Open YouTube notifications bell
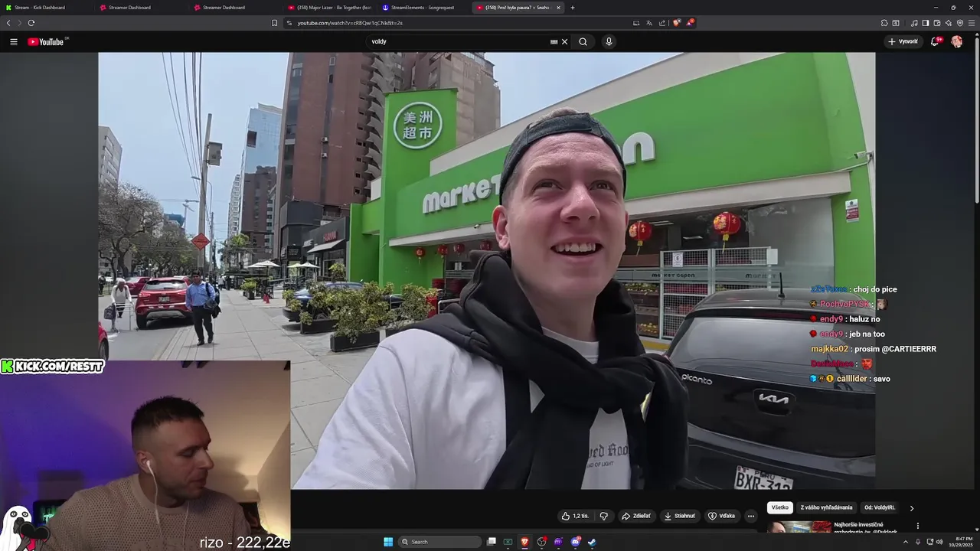The image size is (980, 551). click(x=935, y=41)
